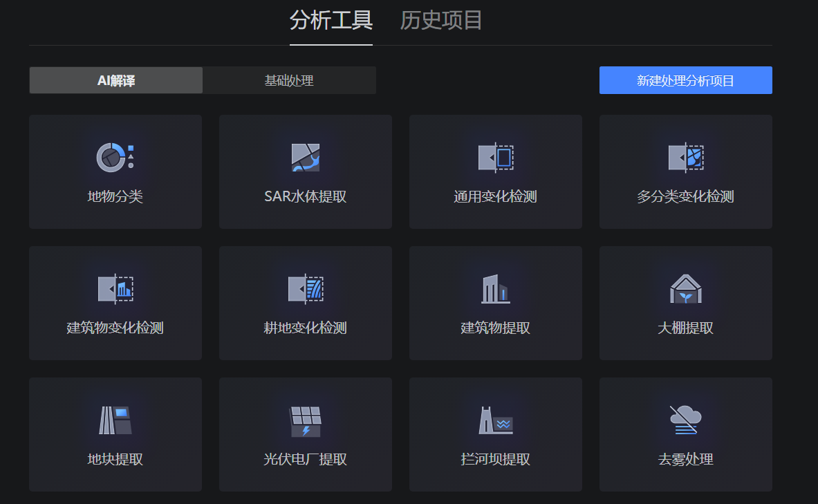Click the 去雾处理 dehaze cloud icon

pyautogui.click(x=685, y=420)
